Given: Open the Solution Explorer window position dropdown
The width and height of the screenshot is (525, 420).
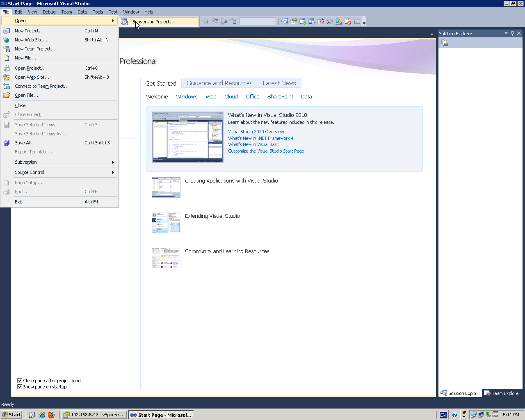Looking at the screenshot, I should coord(506,33).
